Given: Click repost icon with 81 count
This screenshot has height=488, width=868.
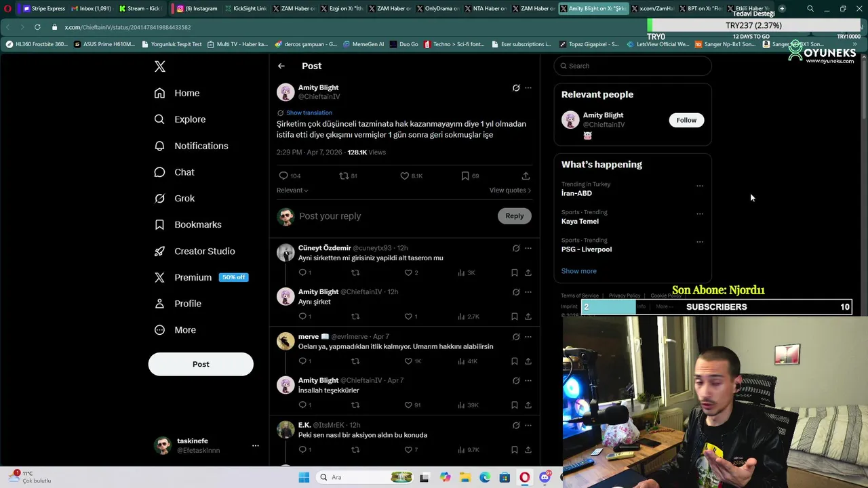Looking at the screenshot, I should tap(344, 176).
